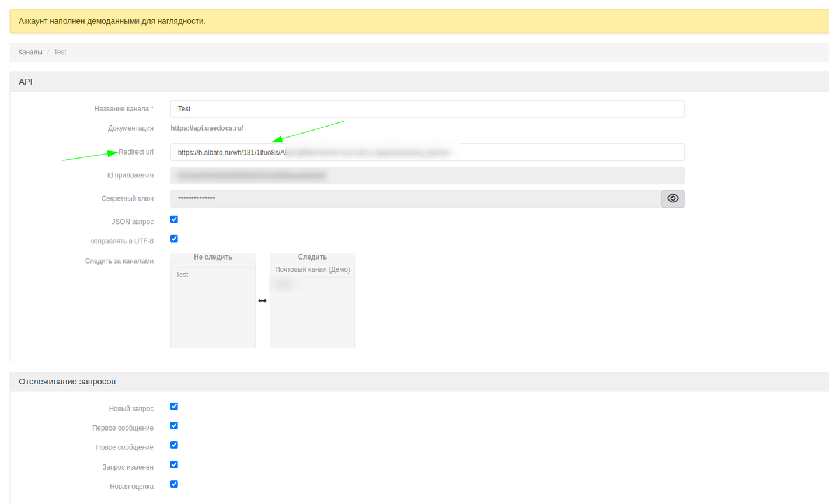
Task: Click the Id приложения field
Action: tap(427, 176)
